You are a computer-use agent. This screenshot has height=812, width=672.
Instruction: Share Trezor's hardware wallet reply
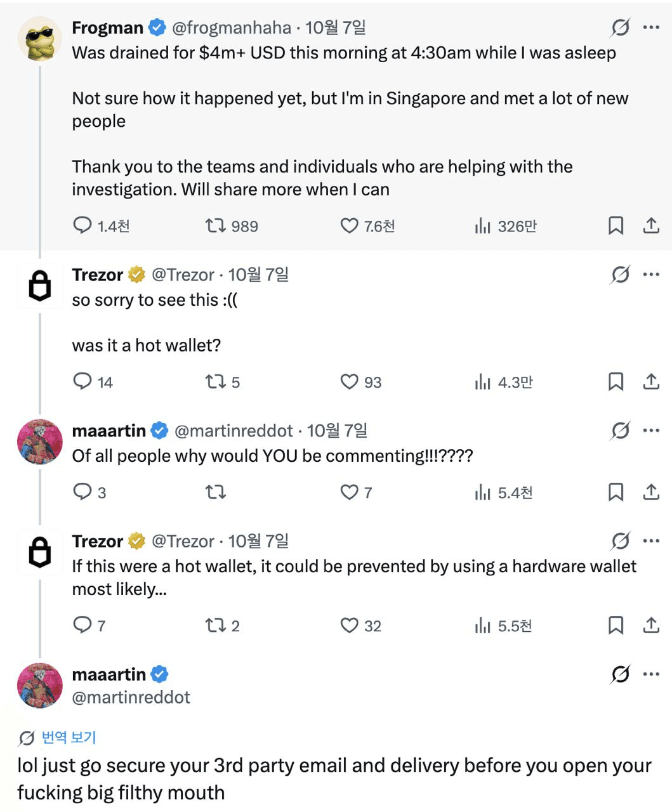tap(652, 625)
